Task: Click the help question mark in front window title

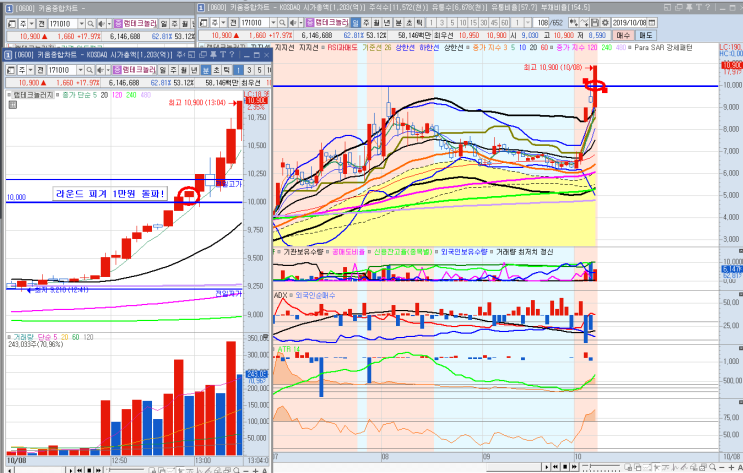Action: coord(232,55)
